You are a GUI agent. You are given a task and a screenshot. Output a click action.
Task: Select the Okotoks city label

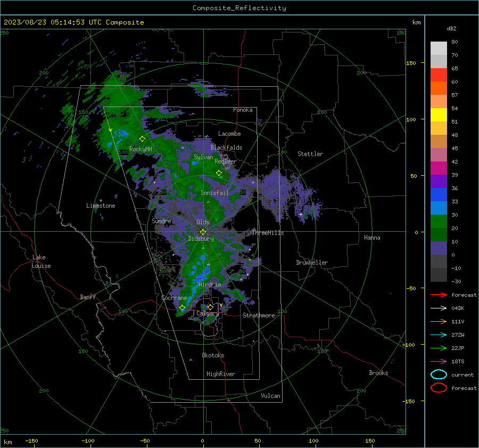(x=213, y=355)
